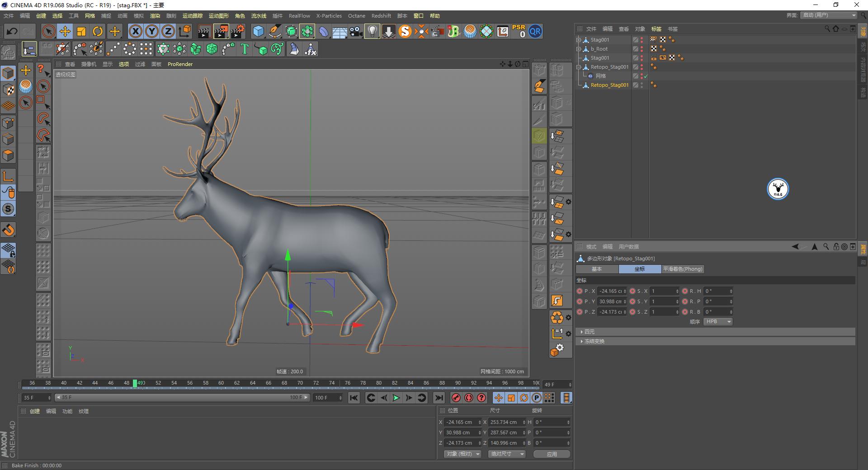Screen dimensions: 868x470
Task: Toggle the X axis lock
Action: (135, 31)
